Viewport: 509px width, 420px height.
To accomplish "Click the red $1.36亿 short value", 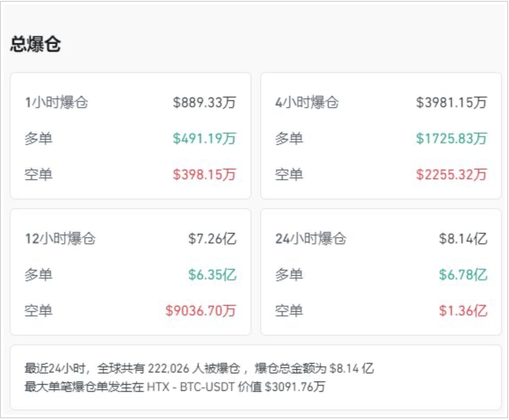I will pyautogui.click(x=463, y=311).
